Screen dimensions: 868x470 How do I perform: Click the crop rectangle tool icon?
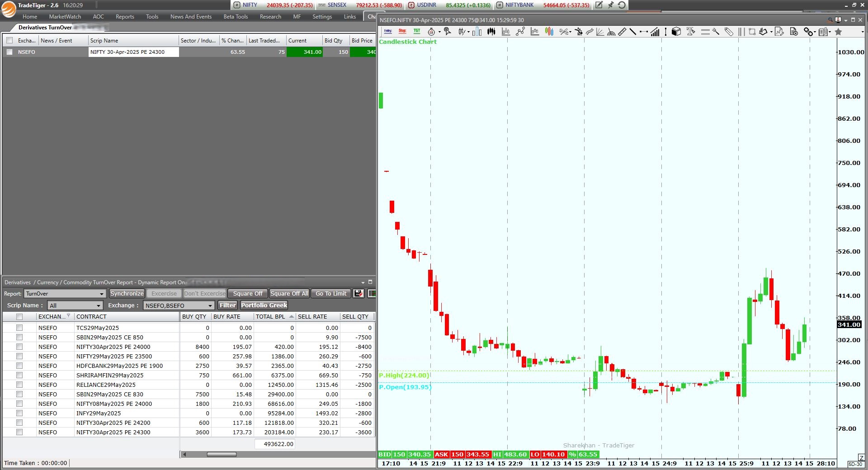click(752, 32)
